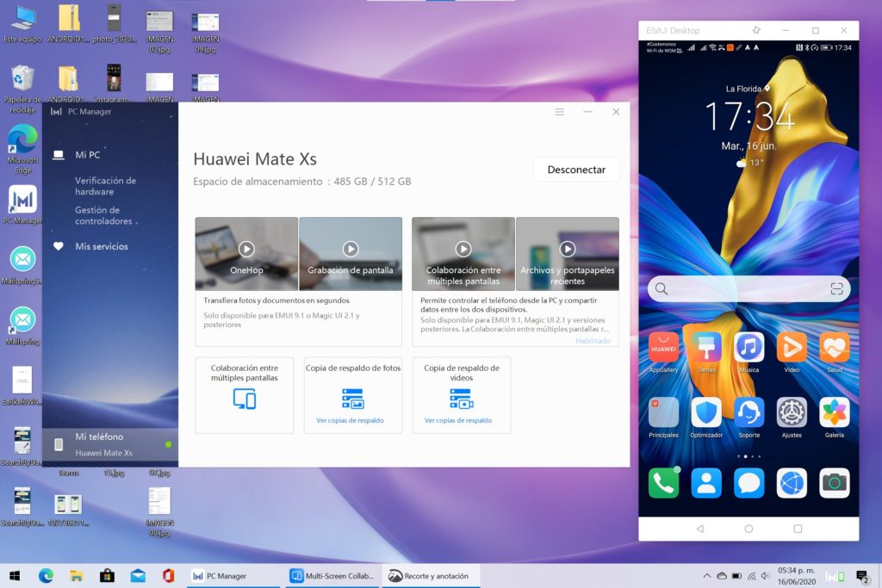Click the Desconectar button
The width and height of the screenshot is (882, 588).
(576, 170)
